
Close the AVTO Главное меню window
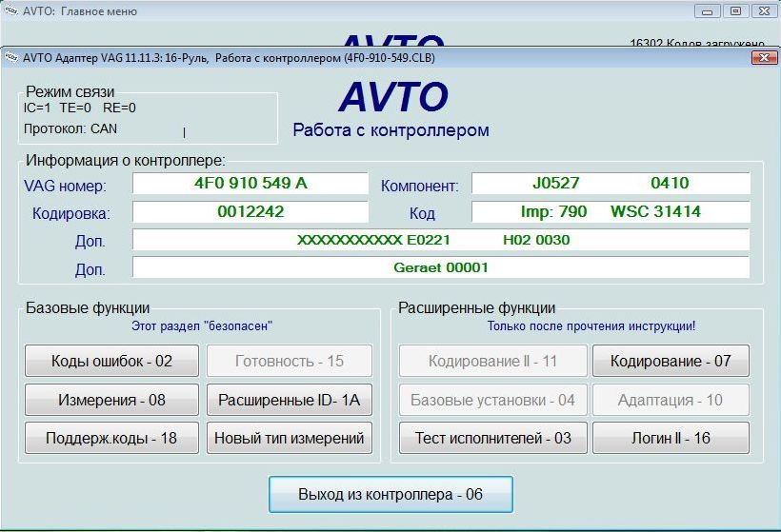(x=764, y=11)
